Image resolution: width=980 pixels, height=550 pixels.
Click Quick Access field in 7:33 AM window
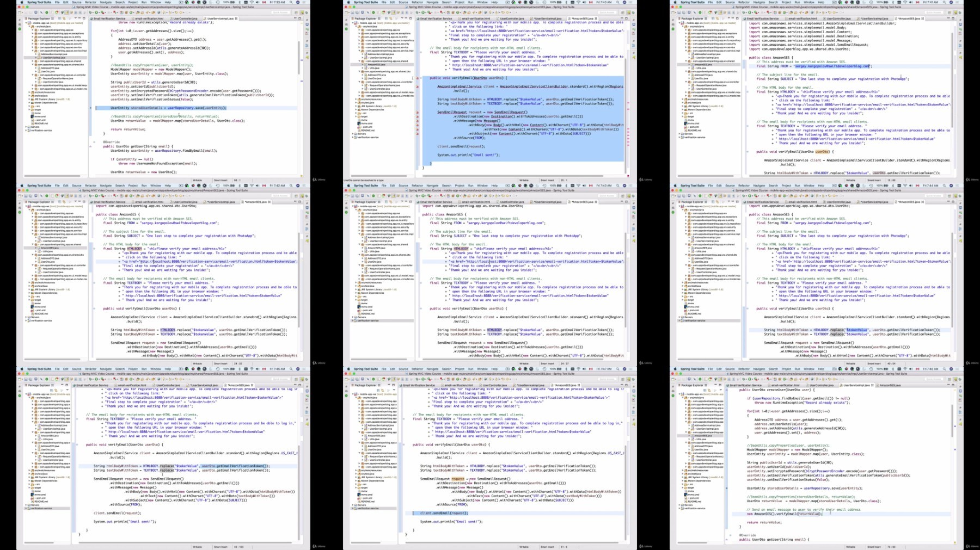(280, 12)
